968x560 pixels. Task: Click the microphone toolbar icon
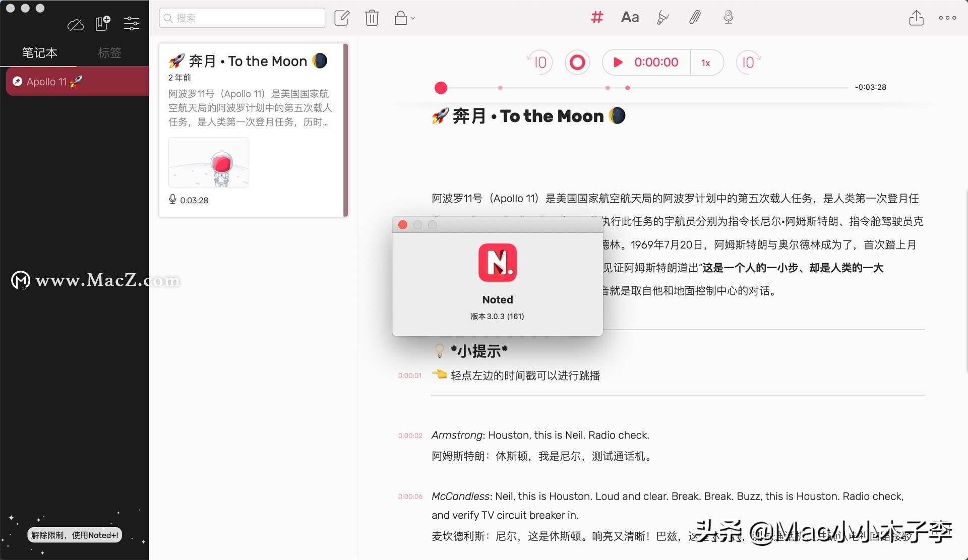coord(728,18)
